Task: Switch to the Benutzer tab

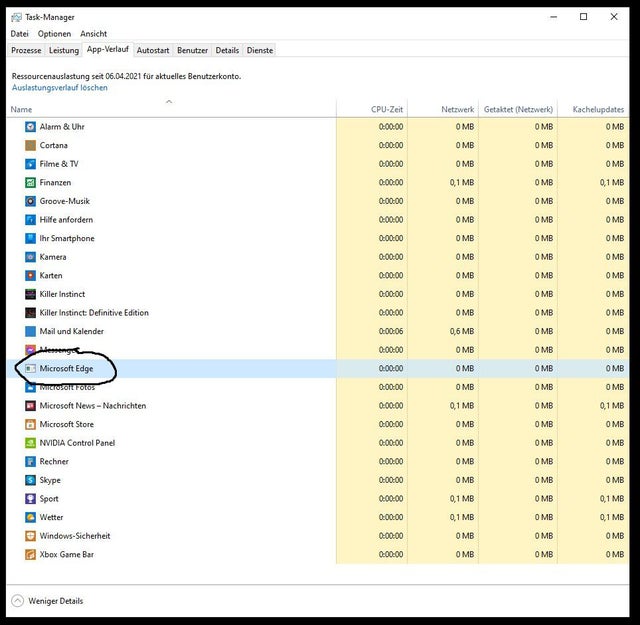Action: 192,51
